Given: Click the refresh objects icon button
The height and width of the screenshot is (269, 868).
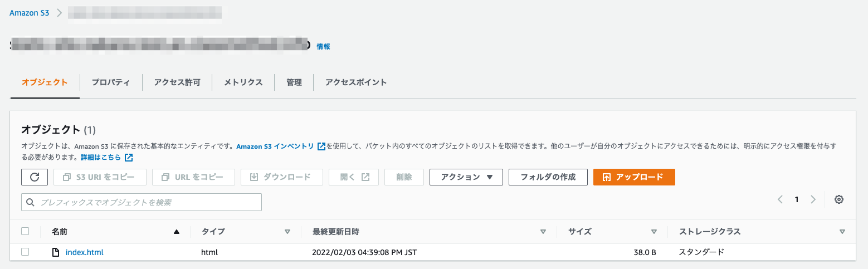Looking at the screenshot, I should (x=35, y=177).
